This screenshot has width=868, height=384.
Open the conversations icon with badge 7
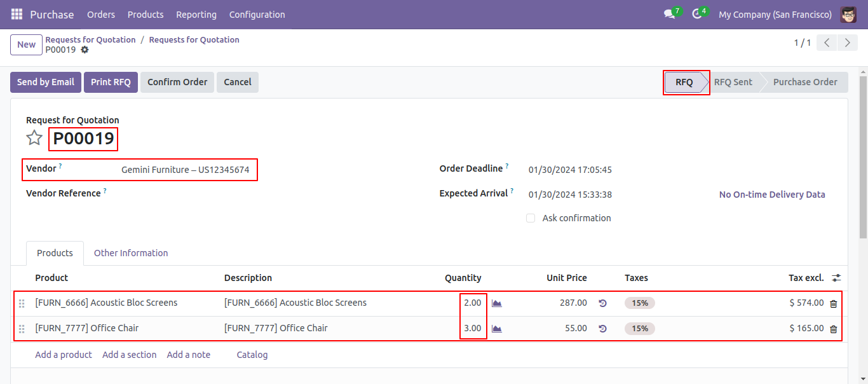pos(670,13)
